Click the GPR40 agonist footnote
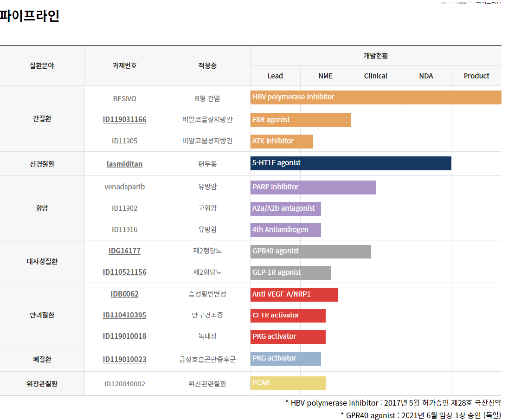Image resolution: width=508 pixels, height=420 pixels. click(421, 415)
